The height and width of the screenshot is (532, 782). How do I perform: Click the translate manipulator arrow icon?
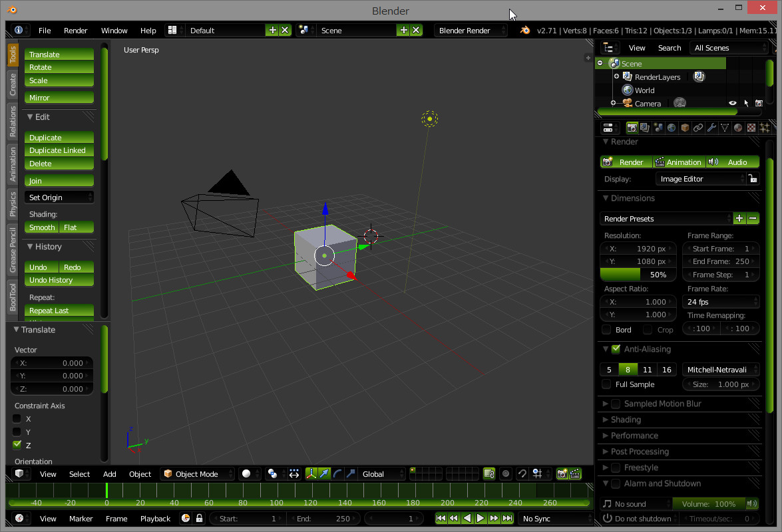(x=325, y=473)
